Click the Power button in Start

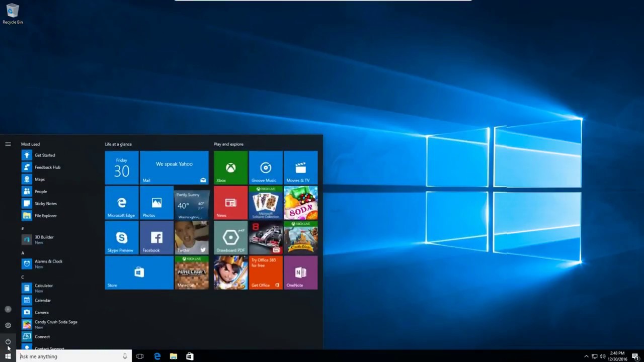(x=8, y=342)
